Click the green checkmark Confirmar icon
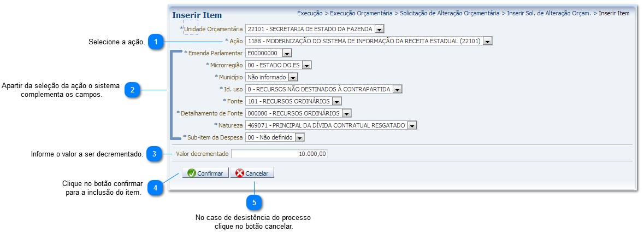644x232 pixels. [191, 173]
